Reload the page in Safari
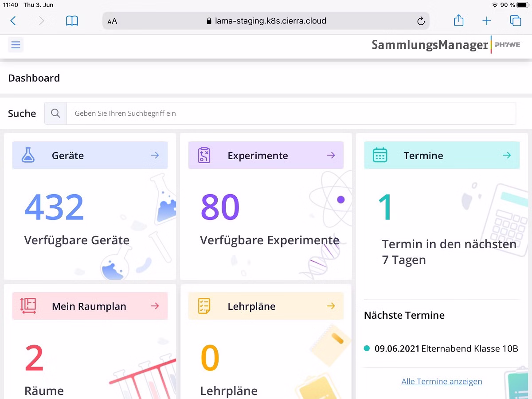 [x=421, y=21]
